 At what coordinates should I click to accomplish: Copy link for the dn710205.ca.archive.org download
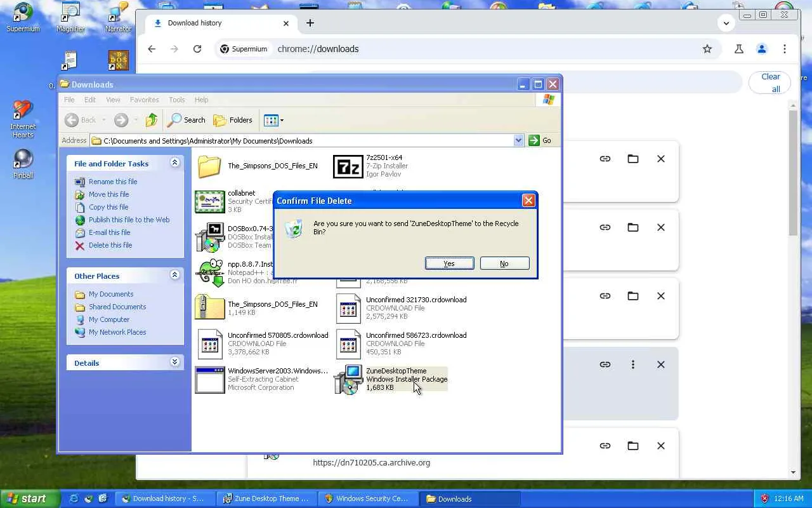point(605,446)
